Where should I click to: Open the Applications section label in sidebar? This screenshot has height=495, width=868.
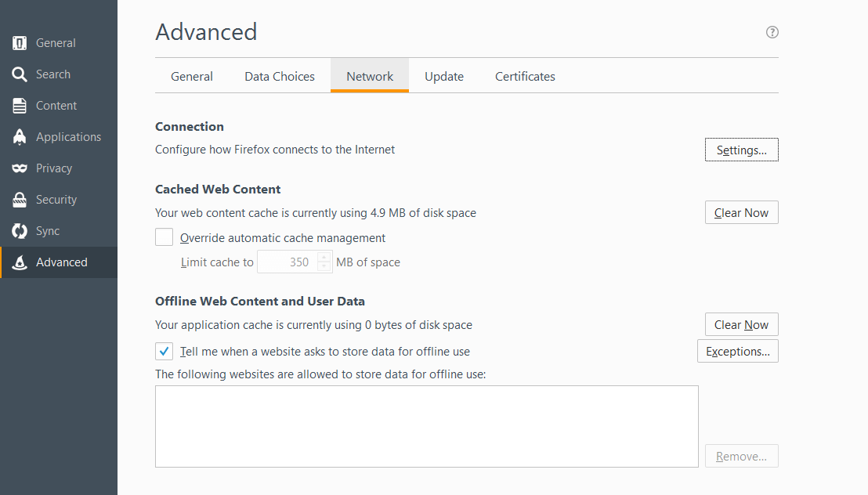(69, 137)
